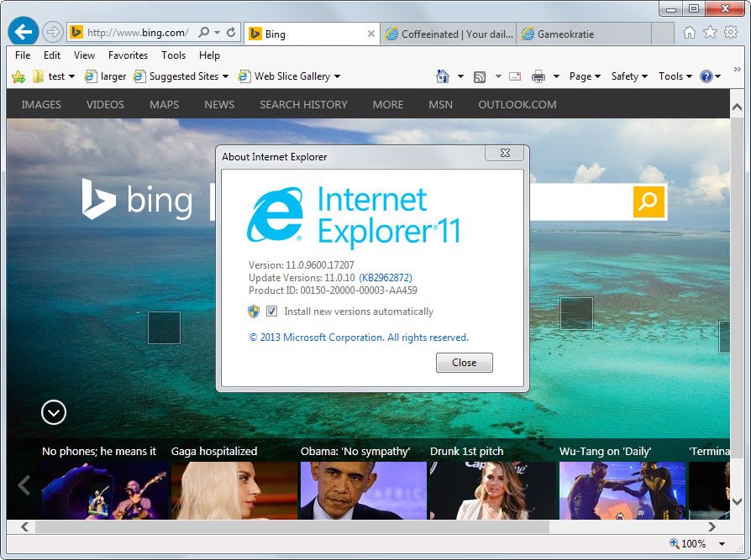Close About dialog with title bar X

[x=505, y=153]
